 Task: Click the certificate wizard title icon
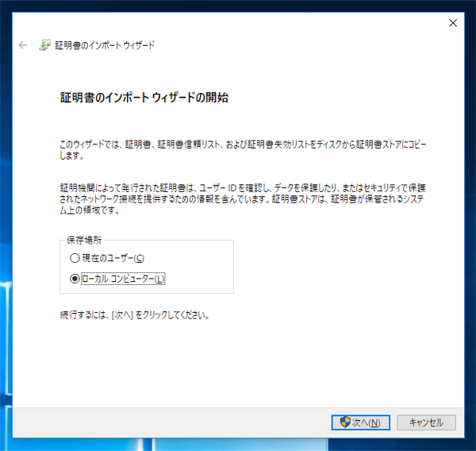44,45
